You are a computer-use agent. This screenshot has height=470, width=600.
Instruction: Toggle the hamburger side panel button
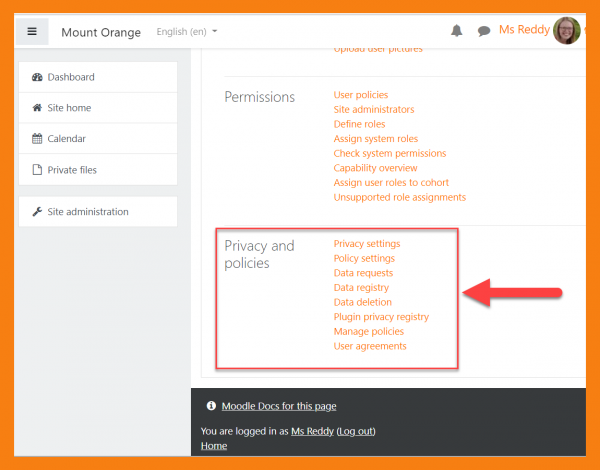pos(32,31)
